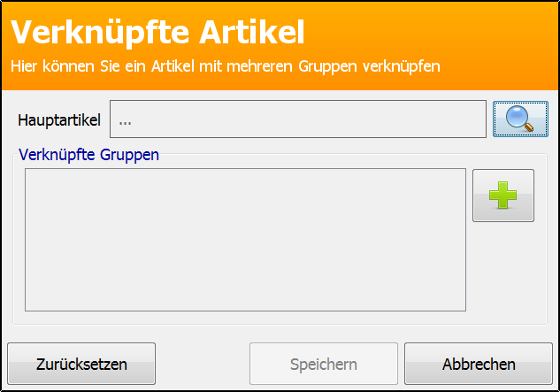560x392 pixels.
Task: Focus the field showing three dots
Action: click(298, 119)
